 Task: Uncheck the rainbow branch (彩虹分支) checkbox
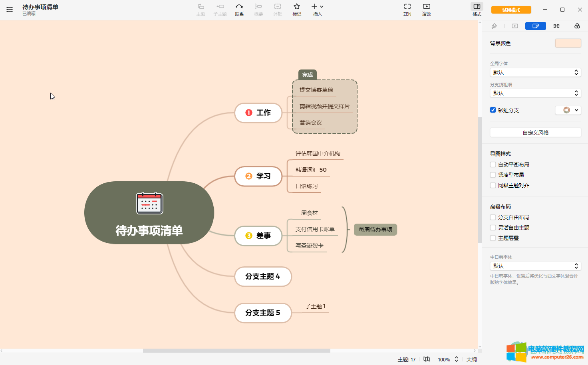pyautogui.click(x=493, y=110)
